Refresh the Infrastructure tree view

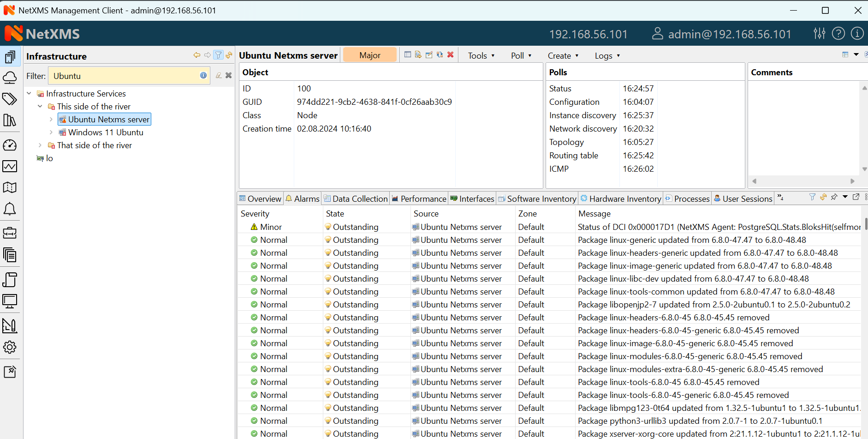pyautogui.click(x=229, y=55)
